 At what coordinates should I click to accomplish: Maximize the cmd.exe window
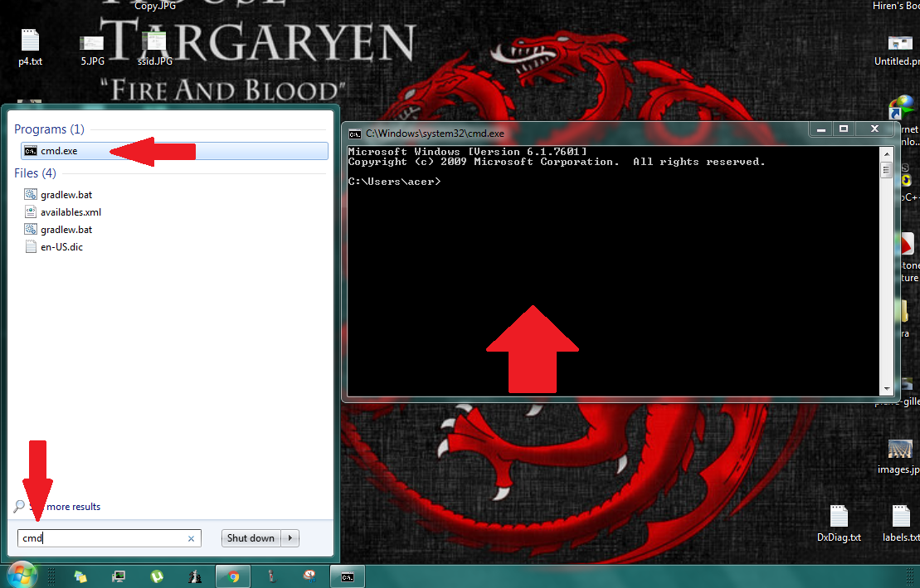pos(844,129)
